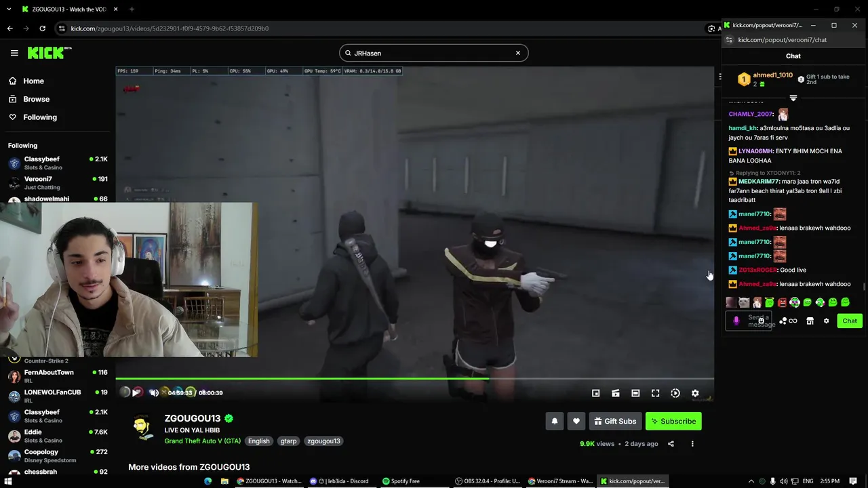Send message with the Chat button
The height and width of the screenshot is (488, 868).
click(850, 321)
